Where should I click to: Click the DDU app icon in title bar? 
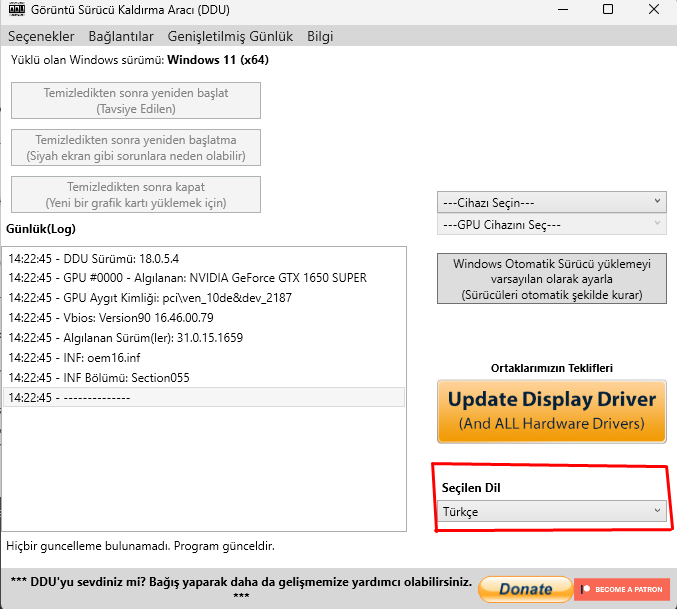[17, 9]
